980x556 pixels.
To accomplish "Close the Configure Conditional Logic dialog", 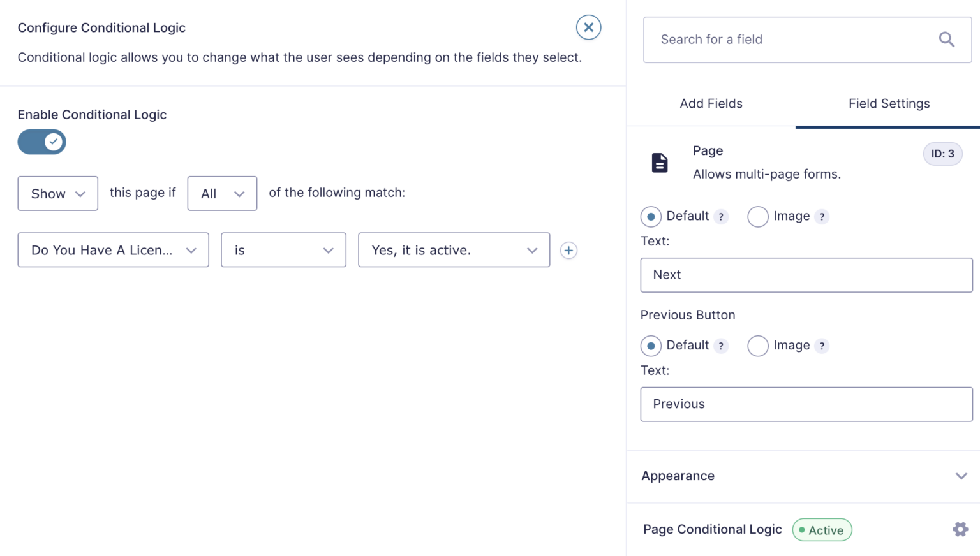I will click(x=588, y=27).
